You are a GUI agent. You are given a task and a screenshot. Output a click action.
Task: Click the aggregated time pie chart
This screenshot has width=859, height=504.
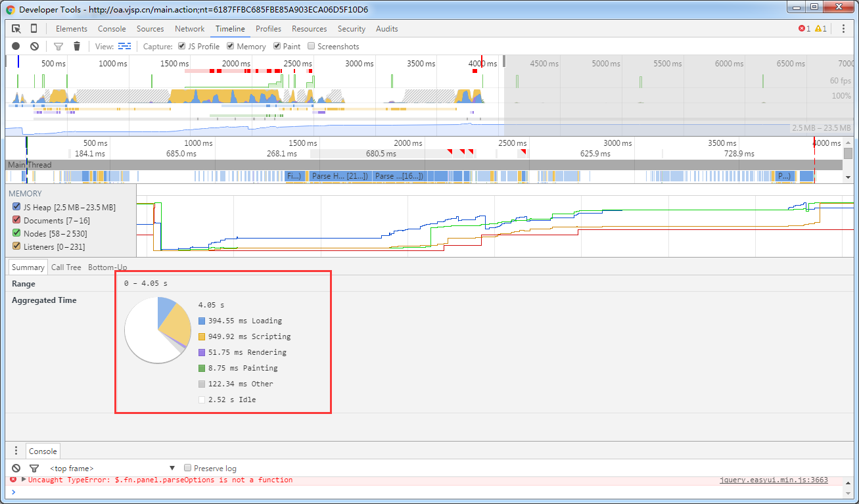158,330
